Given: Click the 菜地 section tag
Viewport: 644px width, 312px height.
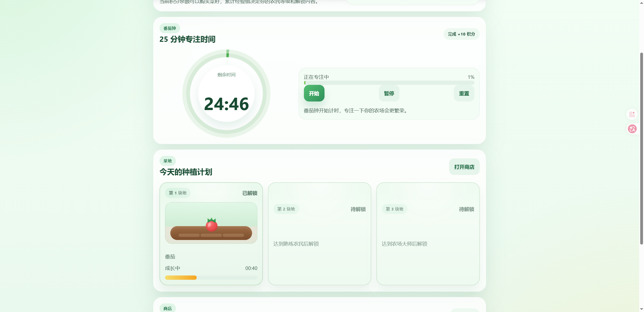Looking at the screenshot, I should pos(168,161).
